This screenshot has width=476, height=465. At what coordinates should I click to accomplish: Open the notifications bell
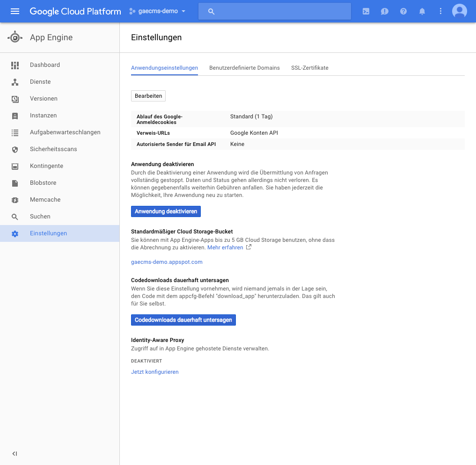422,11
